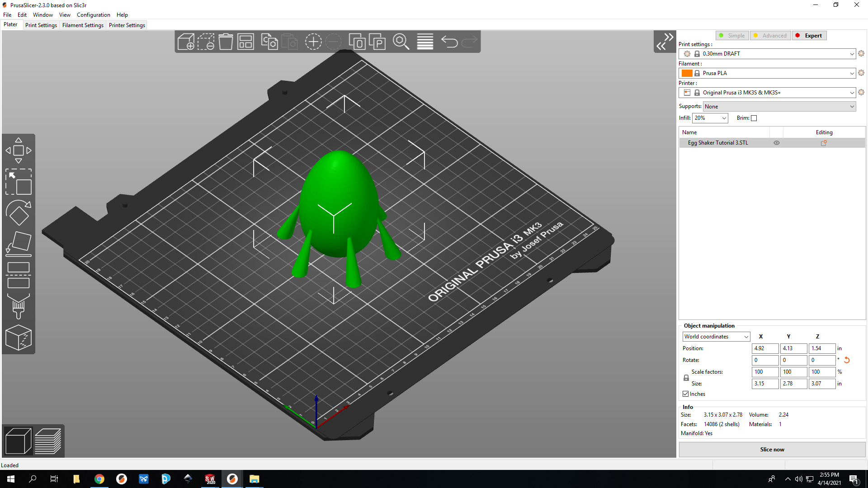The width and height of the screenshot is (868, 488).
Task: Click the Copy toolbar icon
Action: click(x=269, y=42)
